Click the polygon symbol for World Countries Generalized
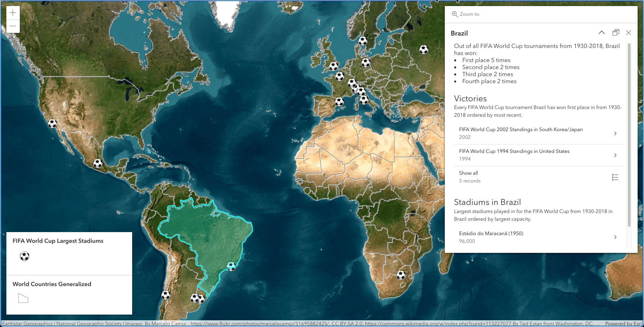Viewport: 644px width, 327px height. point(23,298)
